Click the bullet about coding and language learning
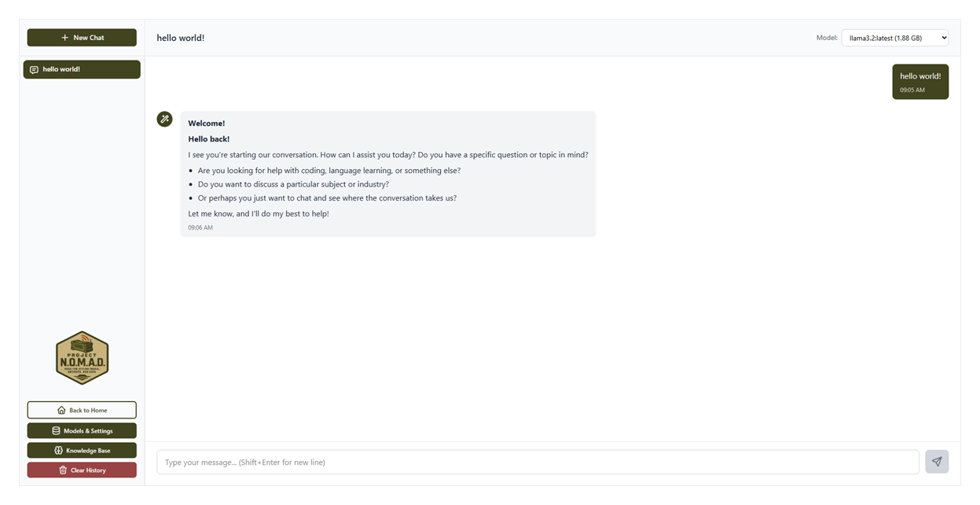Viewport: 980px width, 505px height. click(x=329, y=171)
